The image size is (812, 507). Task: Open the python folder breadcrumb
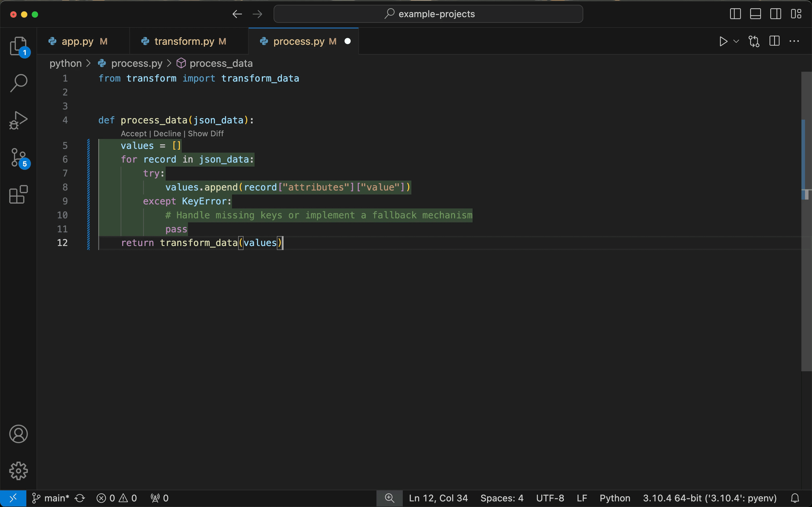coord(66,63)
